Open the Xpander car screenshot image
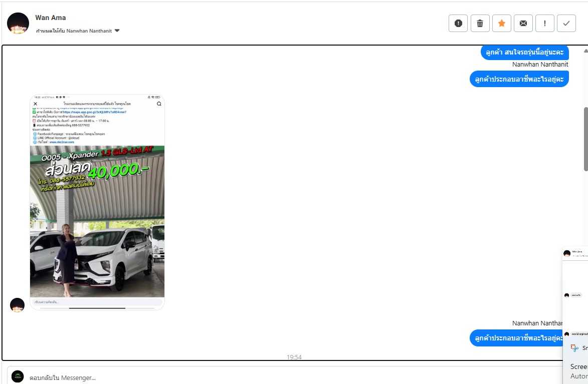Viewport: 588px width, 384px height. pos(97,202)
